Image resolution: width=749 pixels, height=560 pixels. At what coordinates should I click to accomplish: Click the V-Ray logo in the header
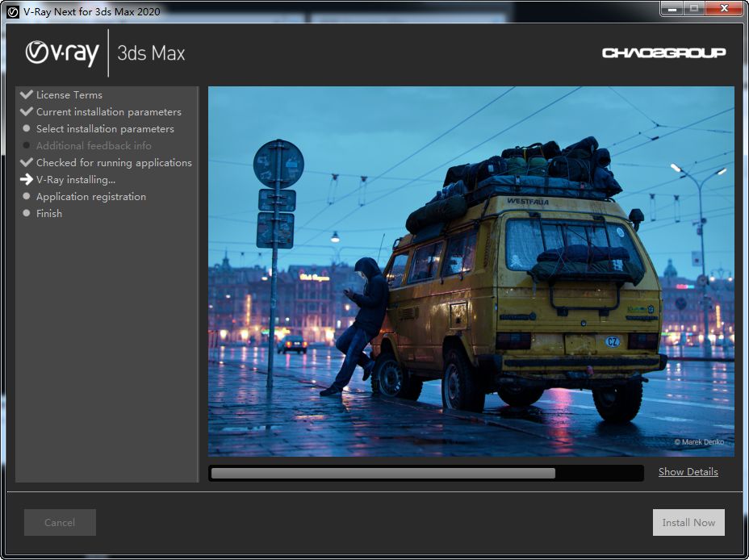click(x=62, y=53)
